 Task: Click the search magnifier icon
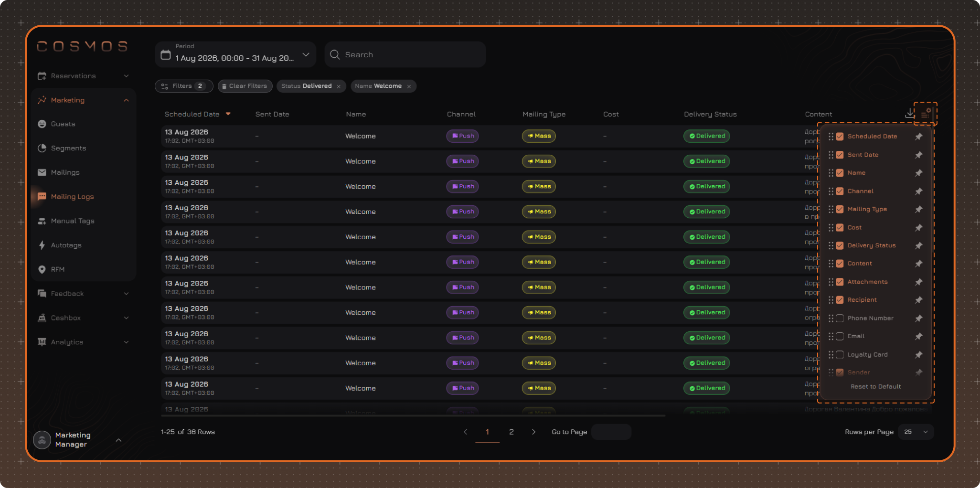tap(335, 54)
